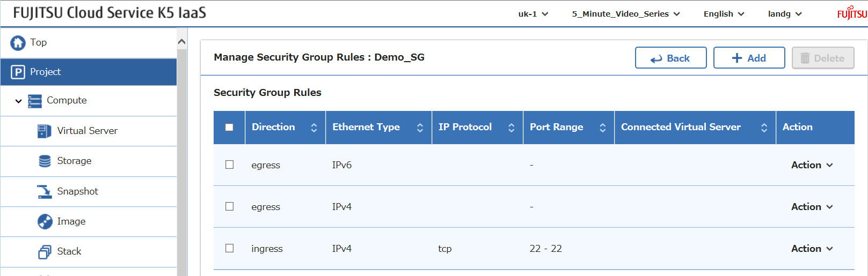Click the Stack icon in sidebar

tap(45, 252)
